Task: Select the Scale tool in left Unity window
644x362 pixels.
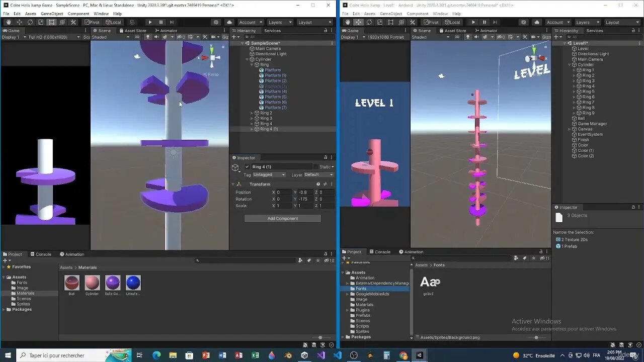Action: click(41, 22)
